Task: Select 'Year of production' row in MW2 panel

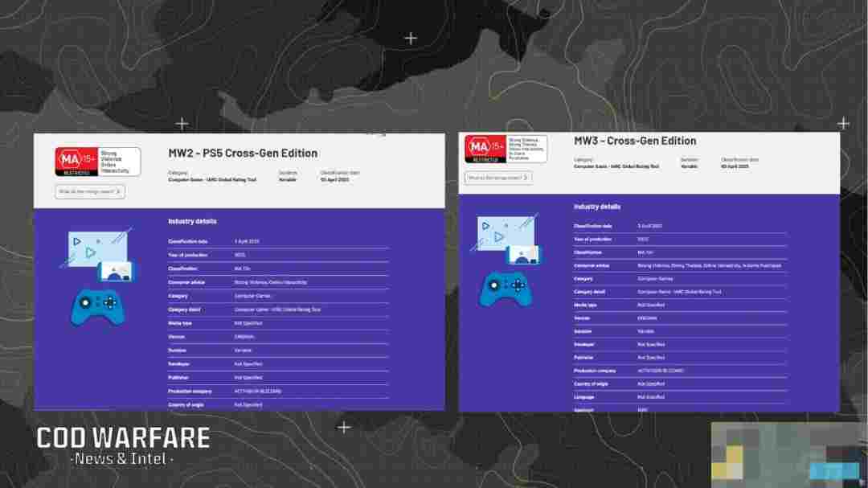Action: (x=278, y=255)
